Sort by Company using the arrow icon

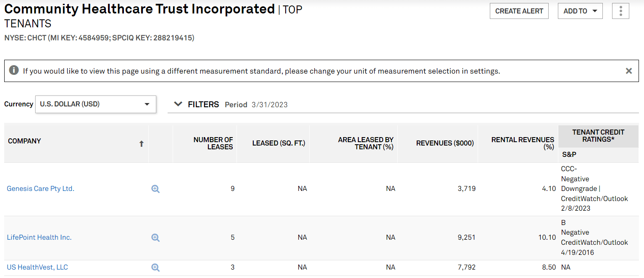click(x=142, y=144)
